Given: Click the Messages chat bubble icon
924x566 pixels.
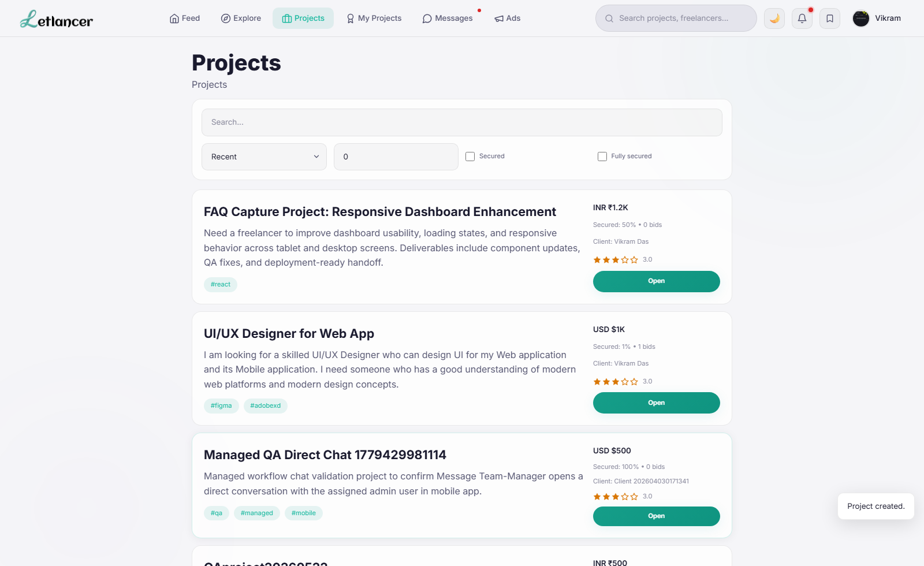Looking at the screenshot, I should [x=427, y=18].
